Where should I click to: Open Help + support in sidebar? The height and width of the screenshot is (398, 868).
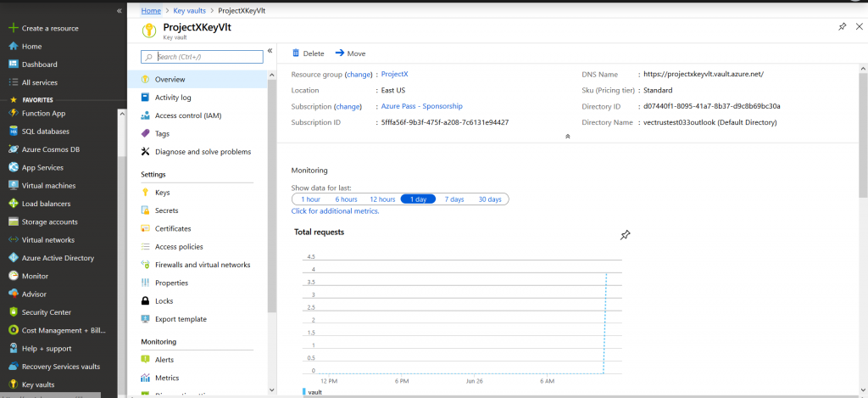coord(47,349)
